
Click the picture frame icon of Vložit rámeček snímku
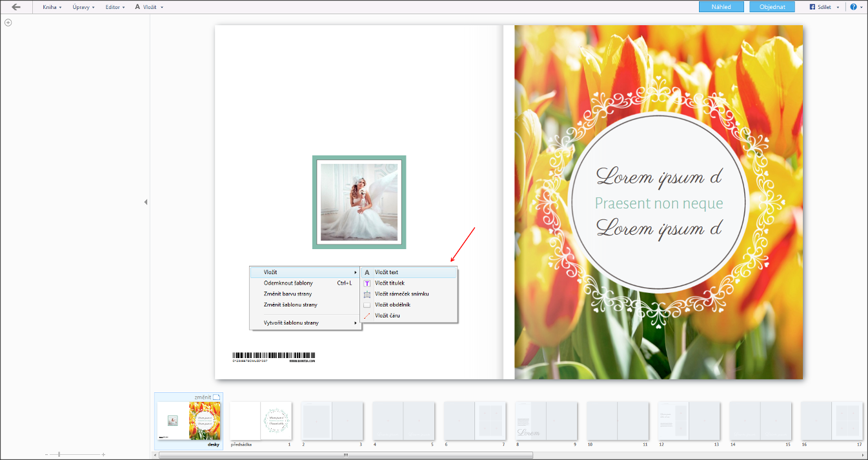point(367,294)
